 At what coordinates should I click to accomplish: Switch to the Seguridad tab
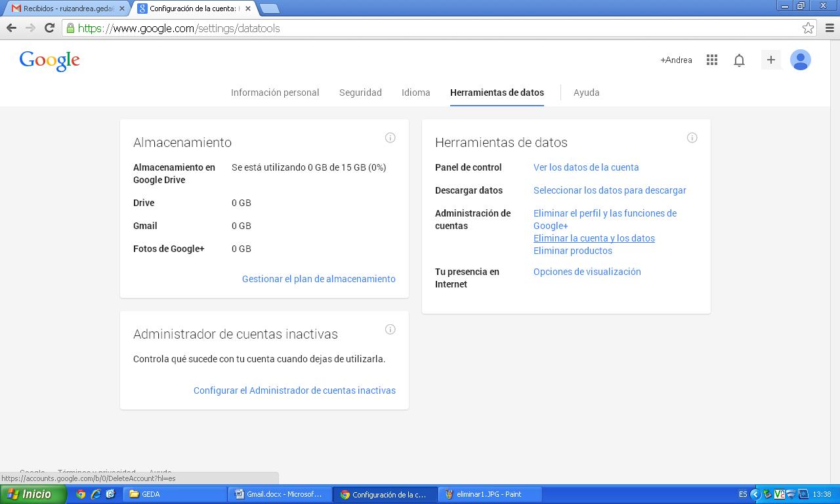point(360,93)
